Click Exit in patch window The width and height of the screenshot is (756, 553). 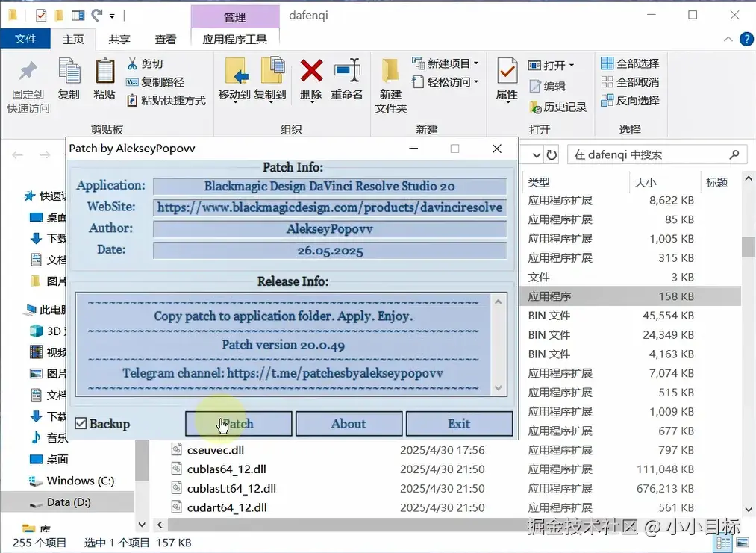click(x=459, y=424)
